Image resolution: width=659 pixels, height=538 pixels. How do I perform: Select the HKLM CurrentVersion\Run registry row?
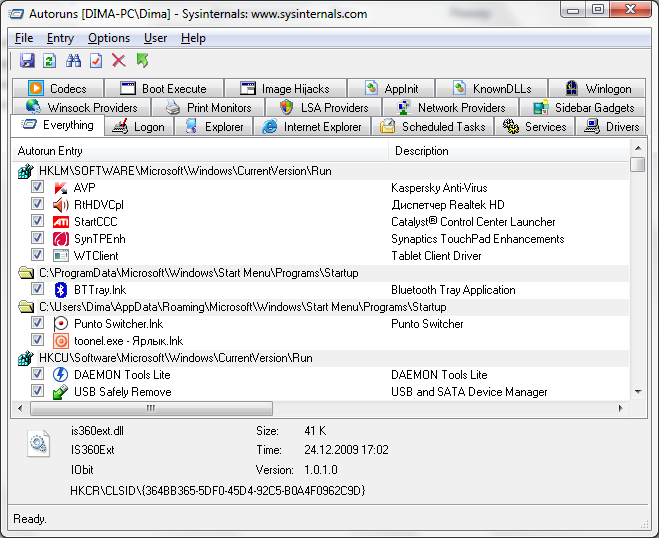(x=321, y=171)
